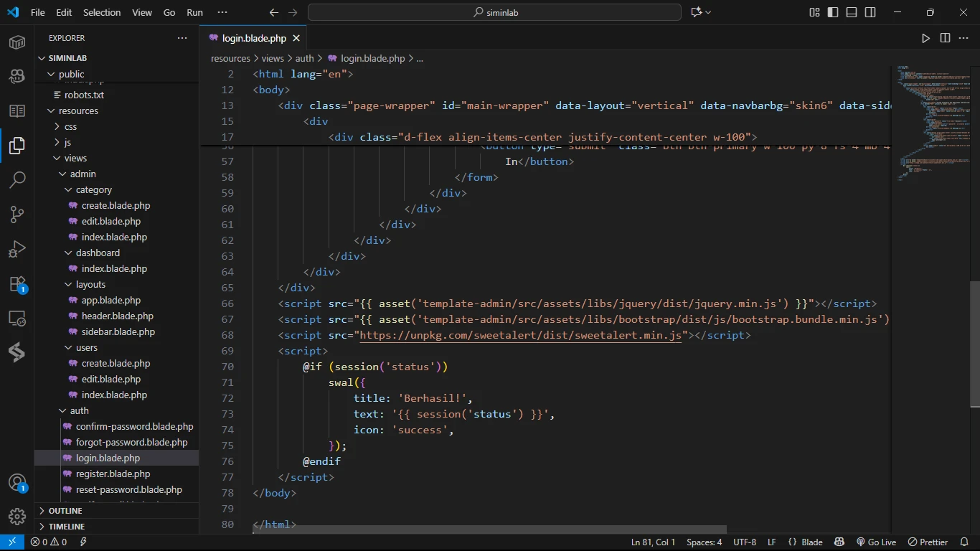This screenshot has height=551, width=980.
Task: Open the Extensions view
Action: click(x=17, y=284)
